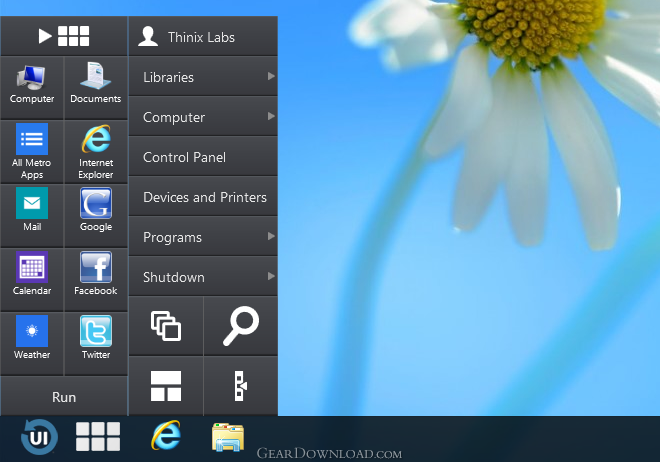Viewport: 660px width, 462px height.
Task: Expand the Computer submenu arrow
Action: 271,116
